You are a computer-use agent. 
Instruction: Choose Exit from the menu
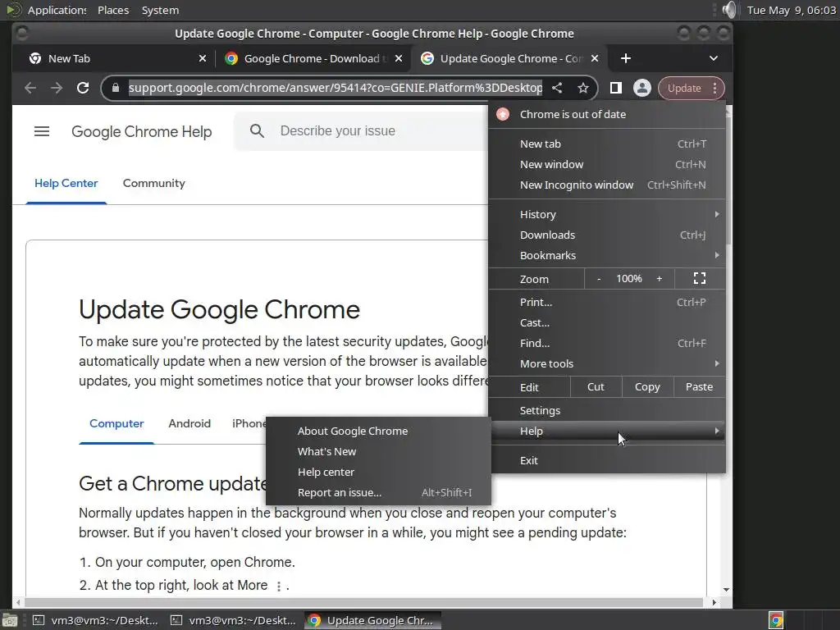click(608, 460)
